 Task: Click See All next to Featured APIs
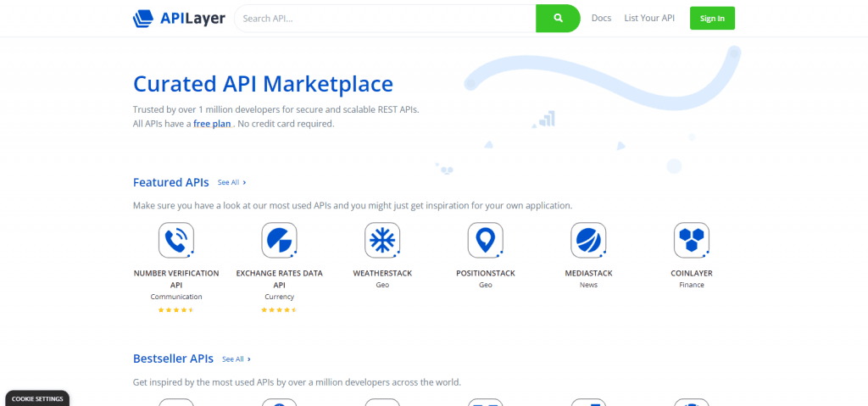(232, 182)
